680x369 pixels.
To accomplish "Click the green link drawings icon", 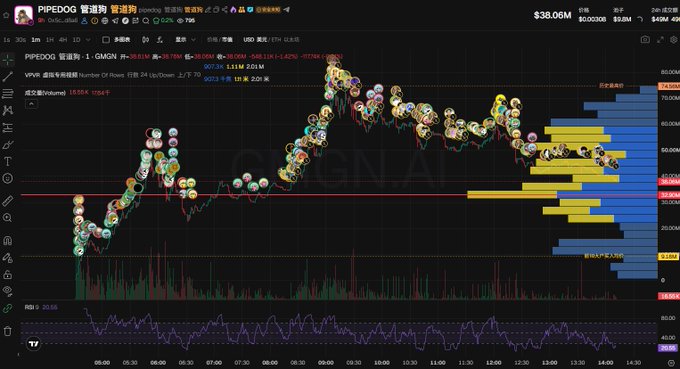I will [8, 308].
